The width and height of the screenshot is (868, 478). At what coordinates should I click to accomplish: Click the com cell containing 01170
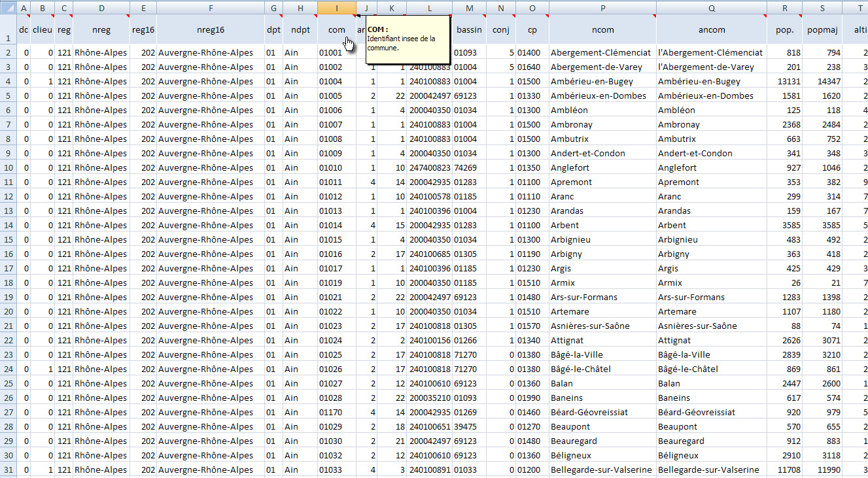pyautogui.click(x=330, y=413)
